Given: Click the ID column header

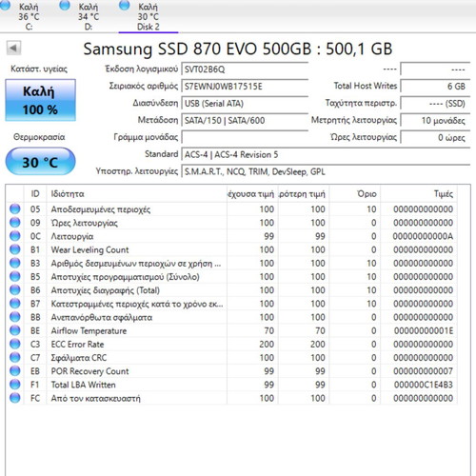Looking at the screenshot, I should pos(35,194).
